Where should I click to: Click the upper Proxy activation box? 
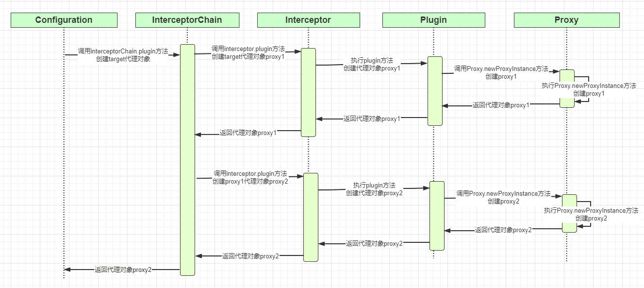pyautogui.click(x=567, y=88)
